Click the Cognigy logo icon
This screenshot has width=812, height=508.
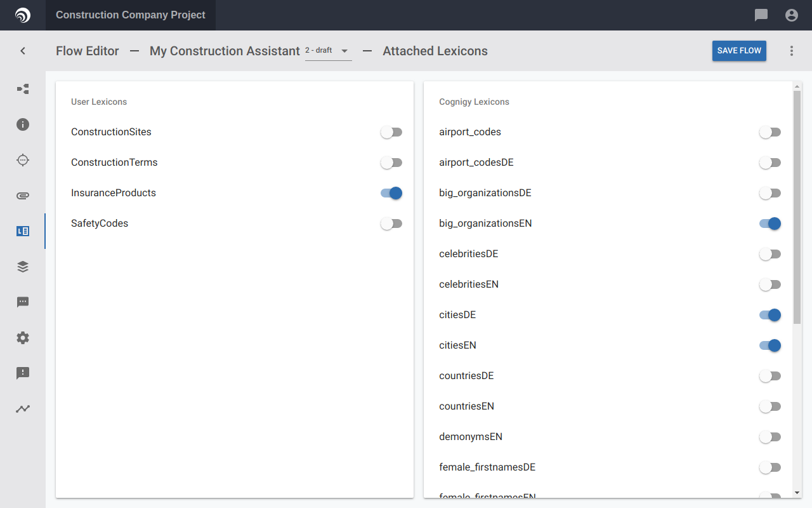(23, 15)
